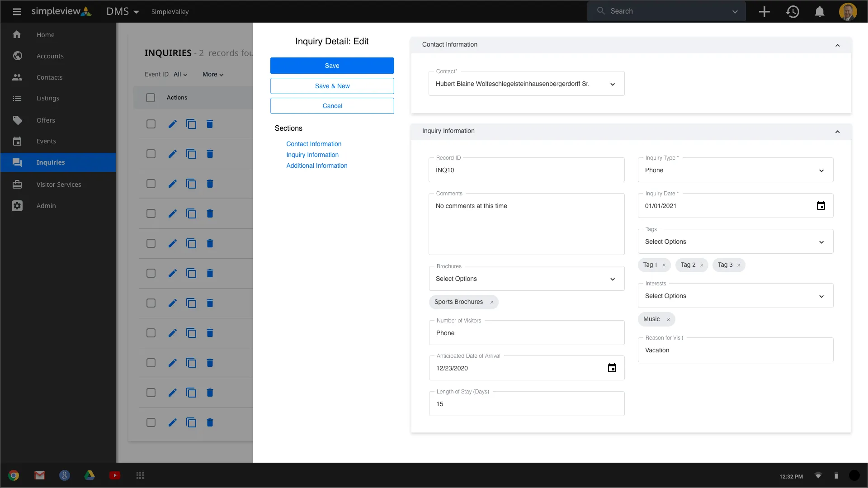Collapse the Contact Information section
868x488 pixels.
coord(837,45)
